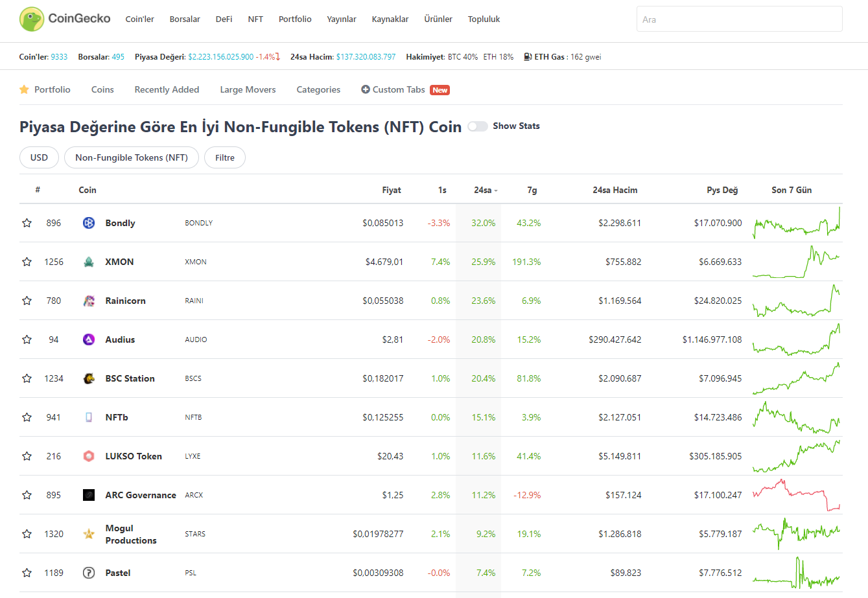Star the NFTb row
Image resolution: width=868 pixels, height=598 pixels.
[27, 417]
